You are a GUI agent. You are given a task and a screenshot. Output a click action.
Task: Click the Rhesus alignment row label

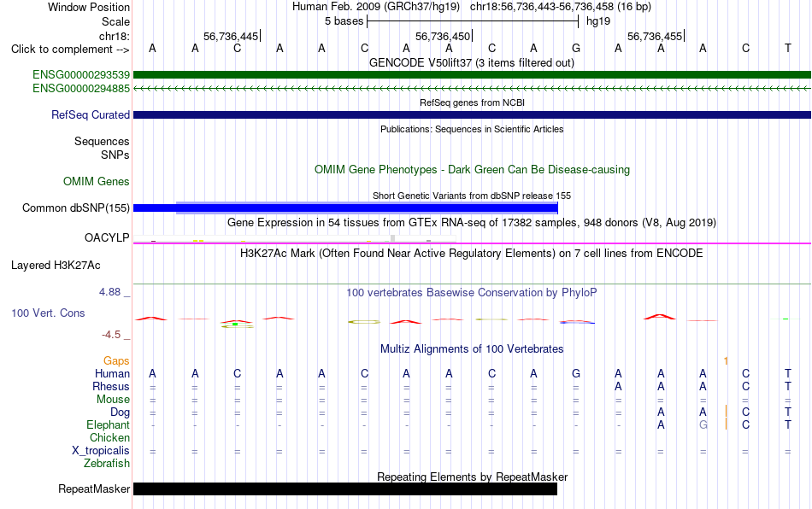[111, 387]
